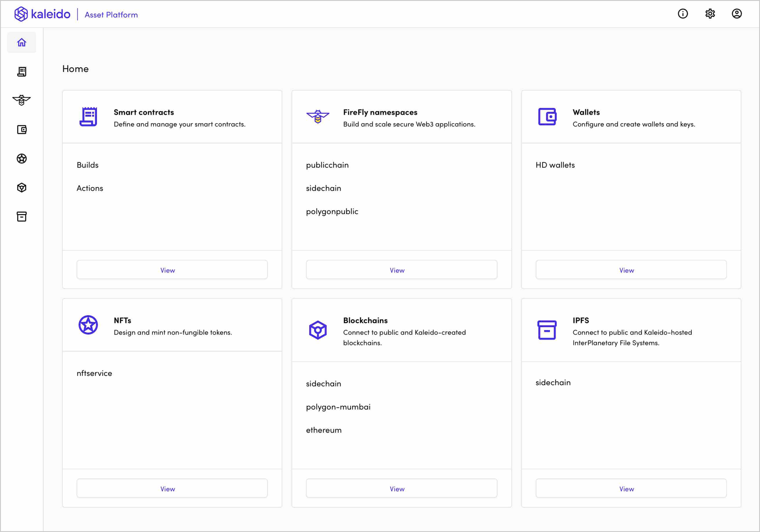Open the nftservice entry in NFTs card
The width and height of the screenshot is (760, 532).
[x=94, y=373]
